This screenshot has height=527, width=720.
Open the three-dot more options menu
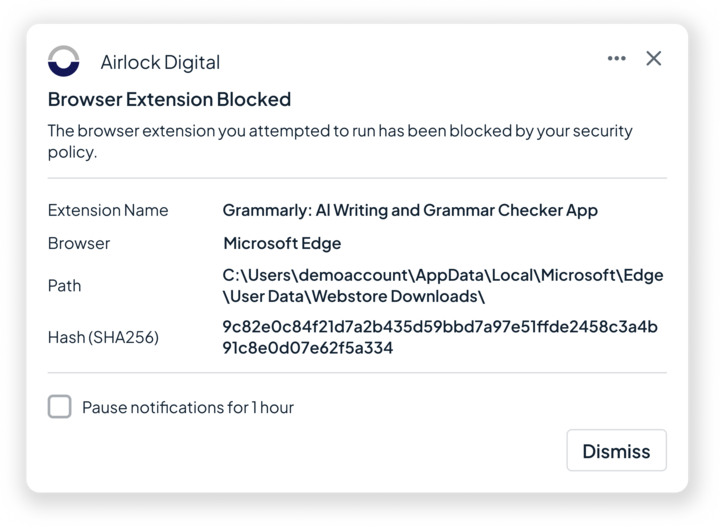click(617, 59)
